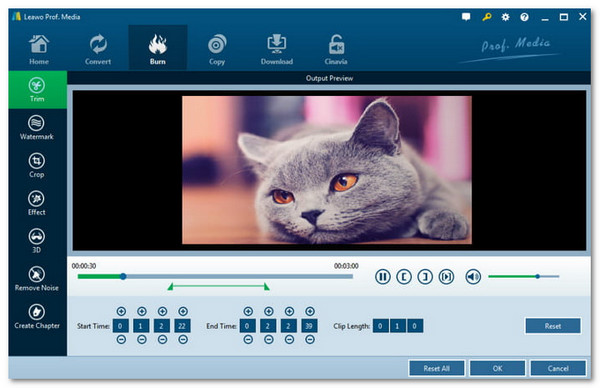Click the Cancel button
Viewport: 600px width, 388px height.
pos(558,368)
